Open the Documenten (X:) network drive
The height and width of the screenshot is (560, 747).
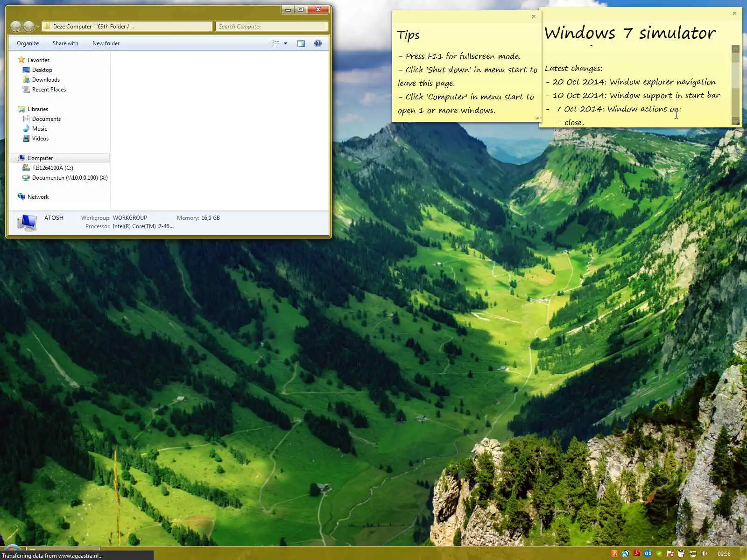(70, 178)
